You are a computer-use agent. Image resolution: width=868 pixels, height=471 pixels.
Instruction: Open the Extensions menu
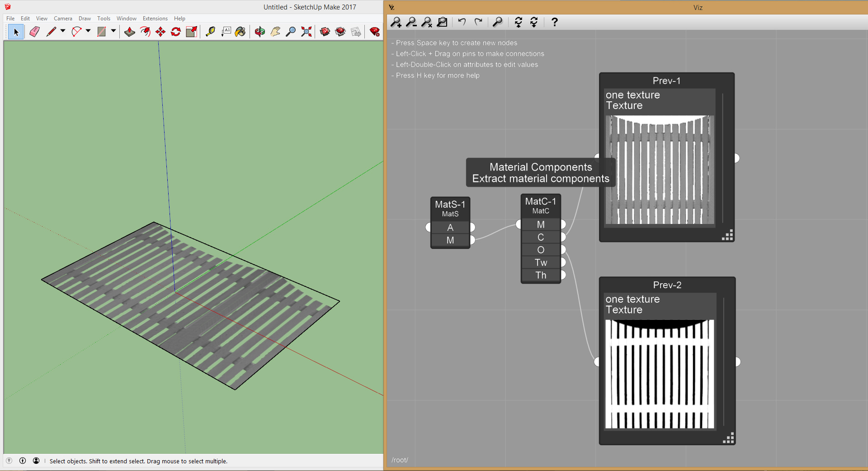pyautogui.click(x=155, y=19)
